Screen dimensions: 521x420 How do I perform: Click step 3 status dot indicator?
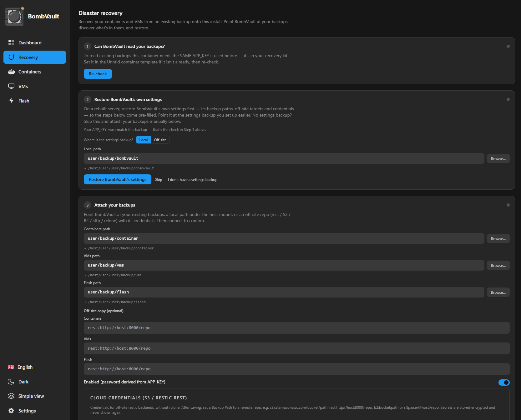508,205
